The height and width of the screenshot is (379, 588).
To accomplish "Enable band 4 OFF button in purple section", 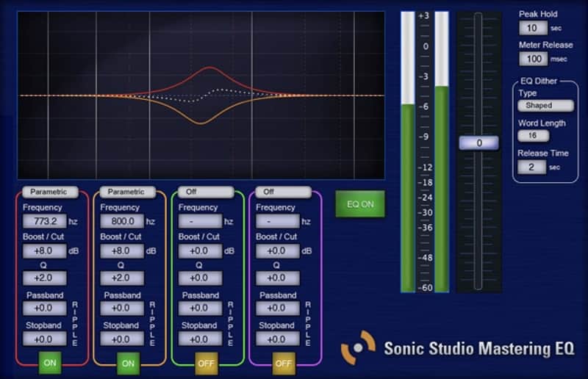I will point(284,363).
